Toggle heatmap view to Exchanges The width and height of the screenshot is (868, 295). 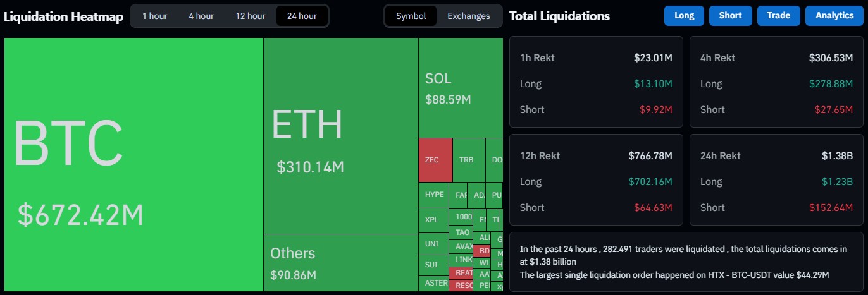pyautogui.click(x=468, y=16)
